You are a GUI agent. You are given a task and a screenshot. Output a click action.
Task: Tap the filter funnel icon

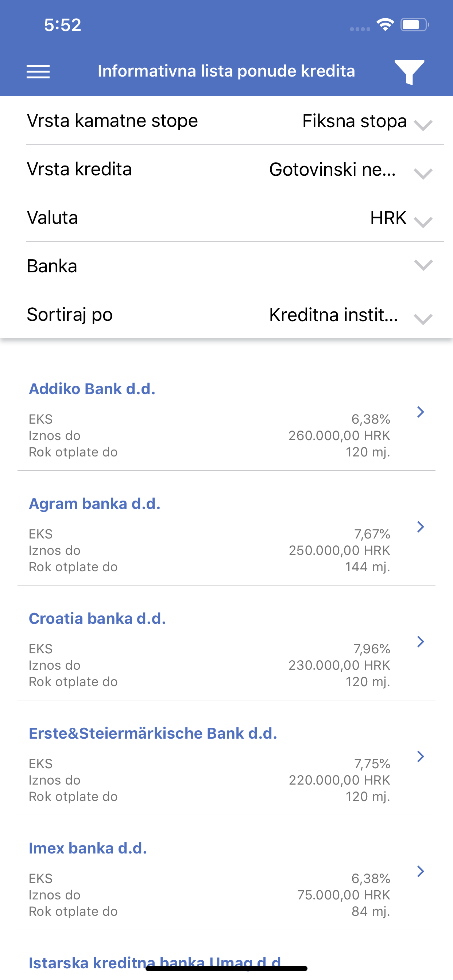[x=409, y=71]
